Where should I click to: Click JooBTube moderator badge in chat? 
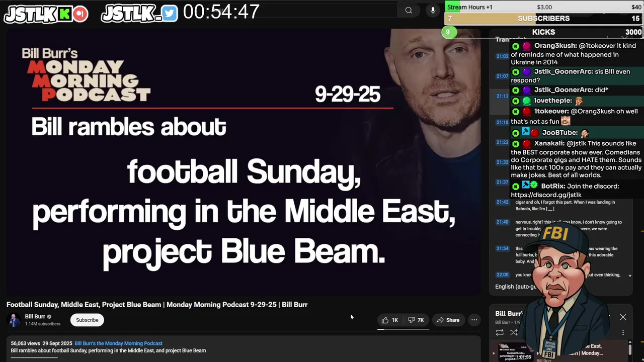526,132
